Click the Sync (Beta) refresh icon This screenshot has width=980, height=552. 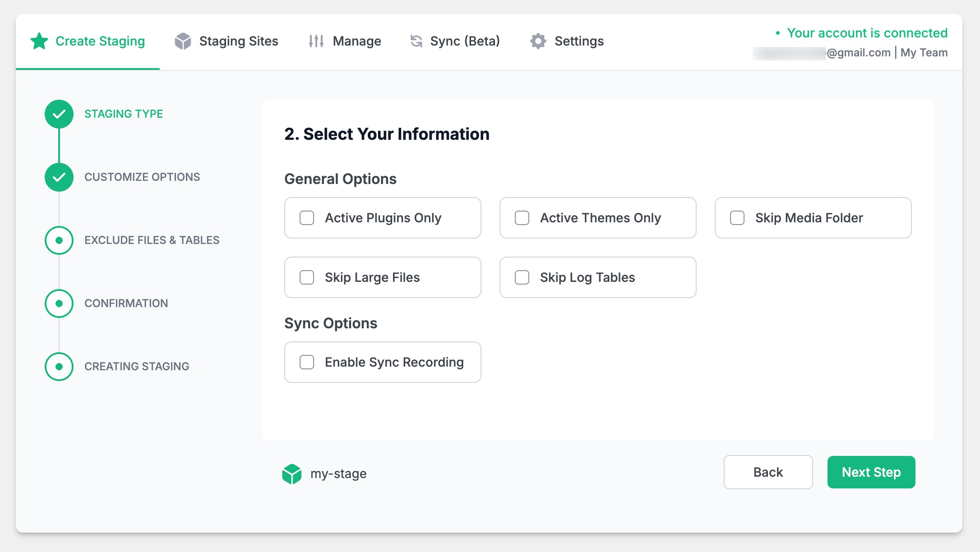pyautogui.click(x=416, y=41)
